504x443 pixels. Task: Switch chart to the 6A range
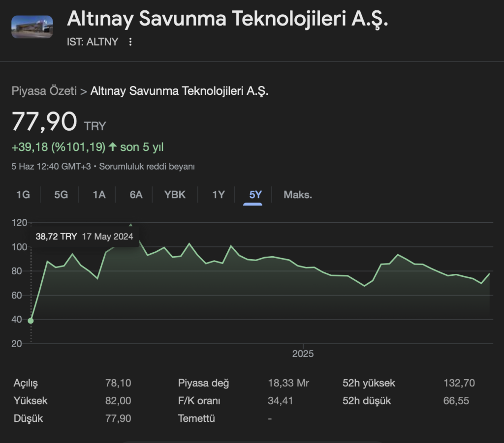pos(136,195)
